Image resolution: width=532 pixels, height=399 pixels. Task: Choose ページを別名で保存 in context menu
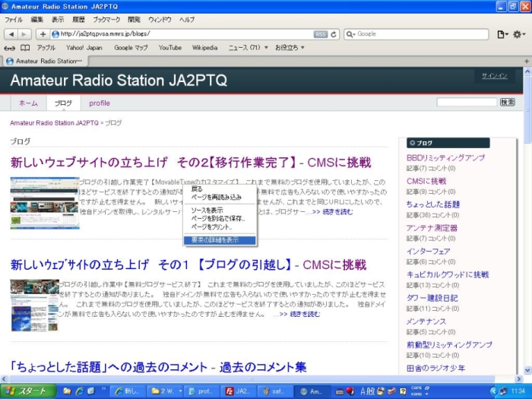tap(220, 219)
